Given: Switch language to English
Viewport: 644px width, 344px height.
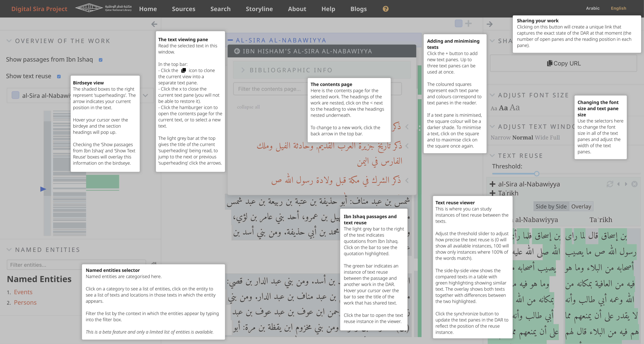Looking at the screenshot, I should [618, 8].
